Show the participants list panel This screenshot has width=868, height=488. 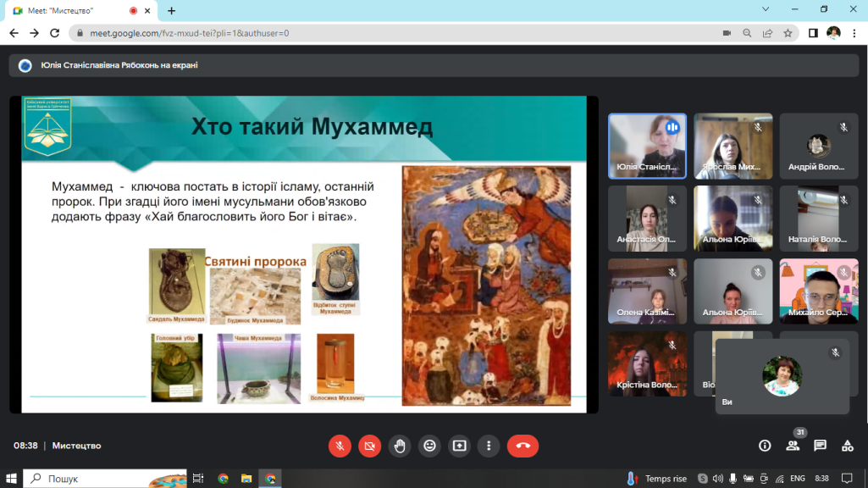pyautogui.click(x=793, y=446)
